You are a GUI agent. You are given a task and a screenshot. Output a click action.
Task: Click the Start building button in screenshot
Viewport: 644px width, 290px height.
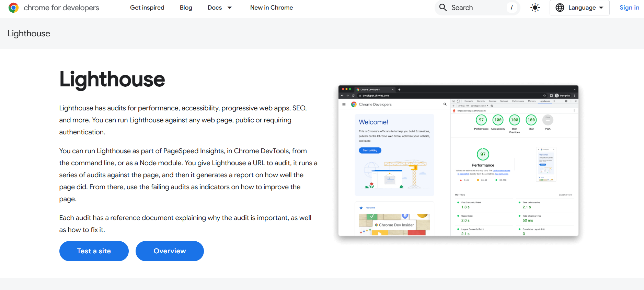(x=370, y=150)
